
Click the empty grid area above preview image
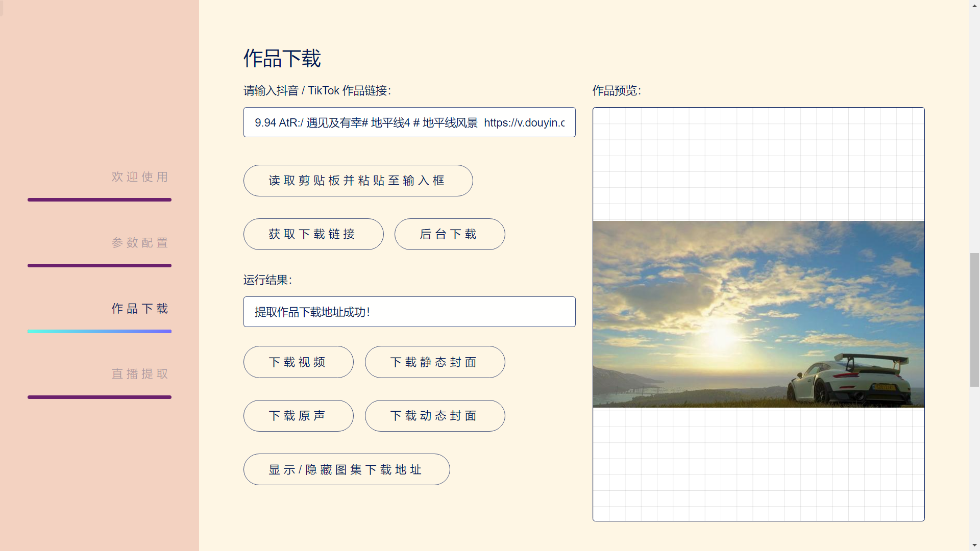pos(758,163)
